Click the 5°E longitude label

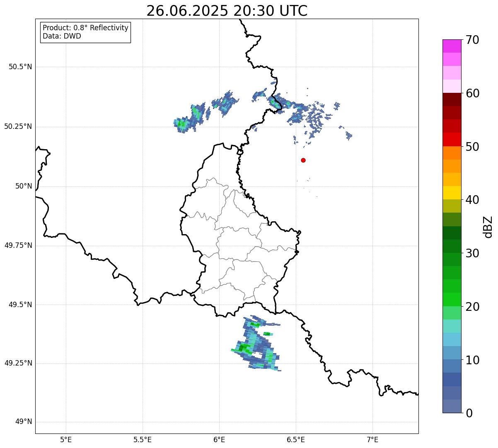(66, 440)
